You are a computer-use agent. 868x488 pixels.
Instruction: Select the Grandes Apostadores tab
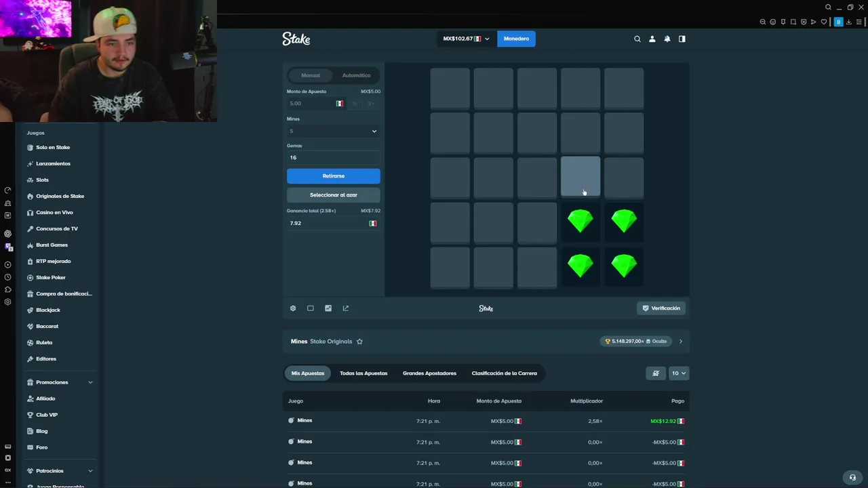(x=429, y=373)
